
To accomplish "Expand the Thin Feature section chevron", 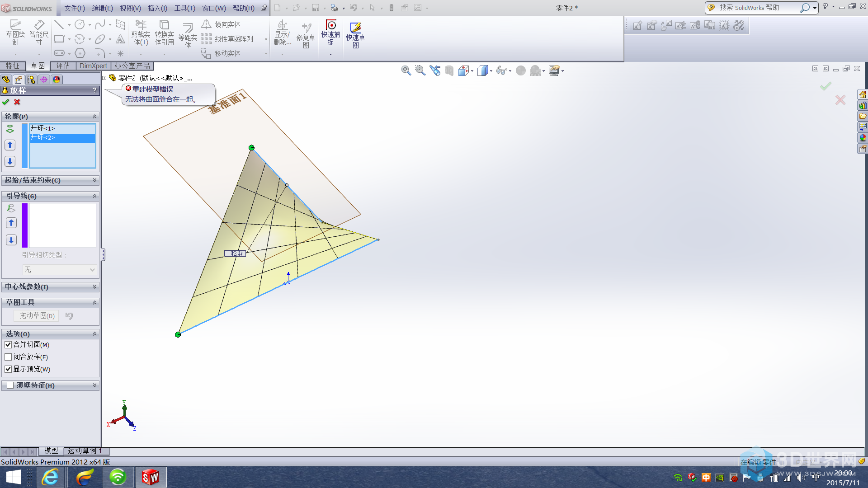I will [94, 385].
